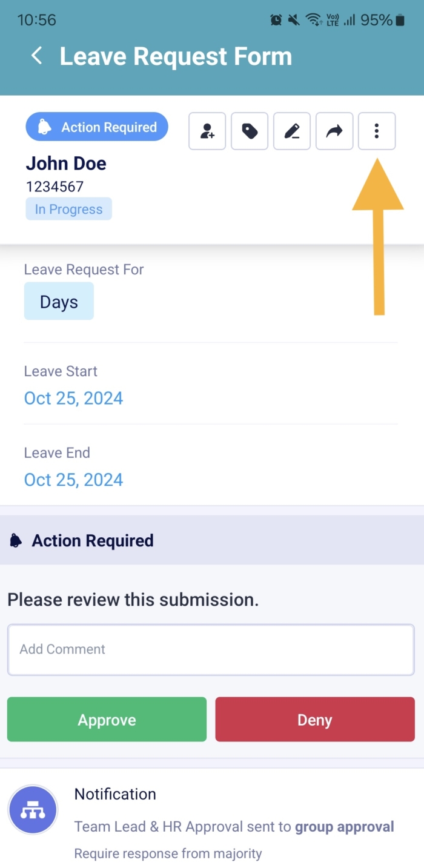Tap the battery icon in status bar
424x868 pixels.
(400, 21)
